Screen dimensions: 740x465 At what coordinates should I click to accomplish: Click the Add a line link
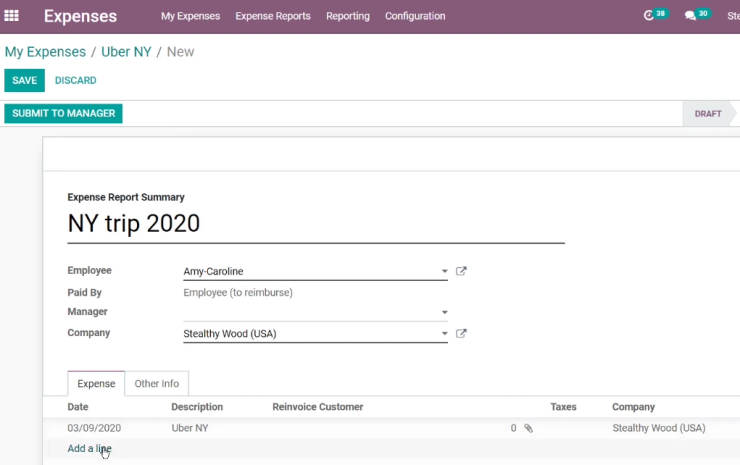pos(89,448)
